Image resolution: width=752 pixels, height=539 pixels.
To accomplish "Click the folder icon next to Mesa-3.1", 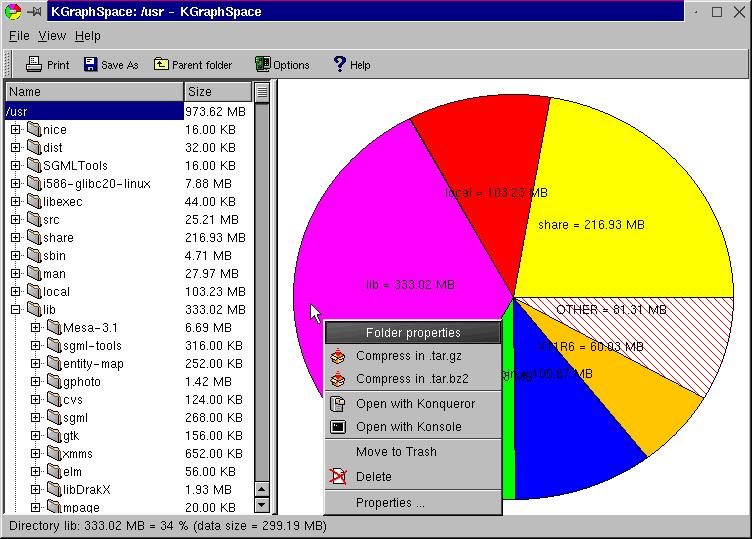I will [x=54, y=327].
